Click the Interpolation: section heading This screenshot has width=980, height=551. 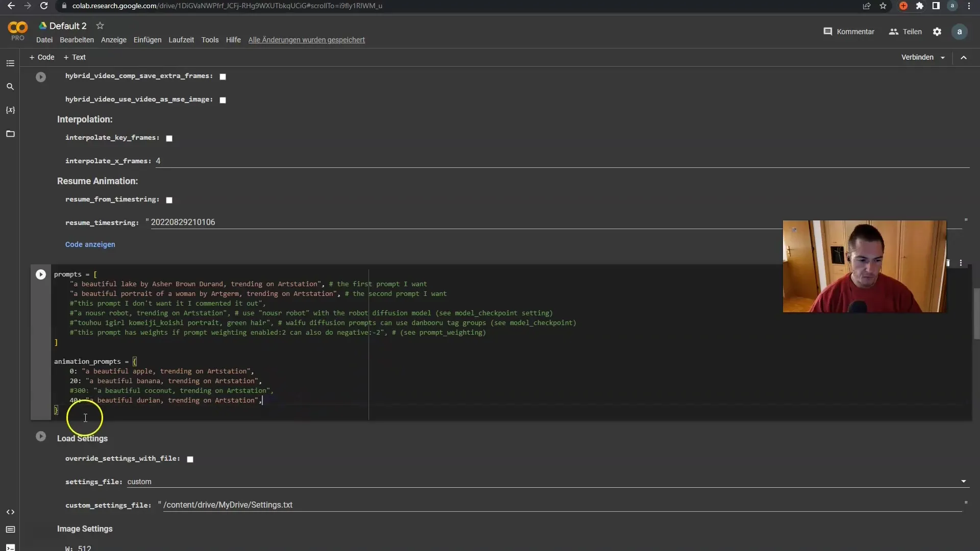85,119
